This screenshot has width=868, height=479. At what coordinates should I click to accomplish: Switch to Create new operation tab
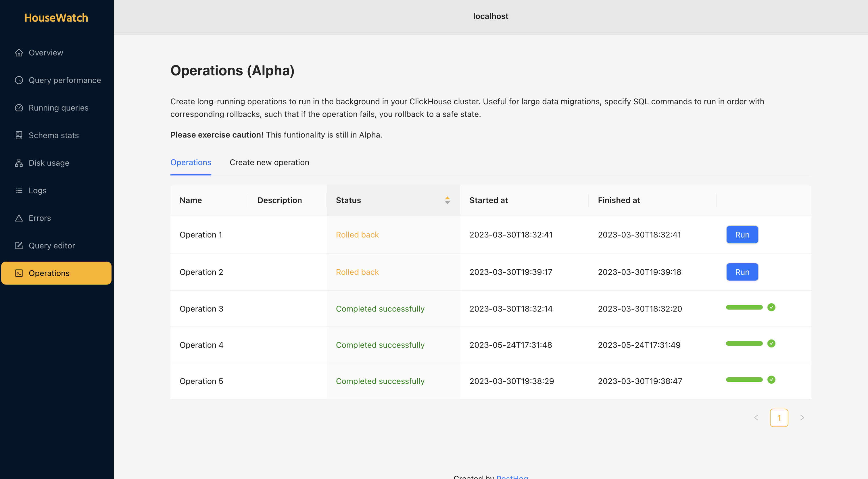pos(269,163)
